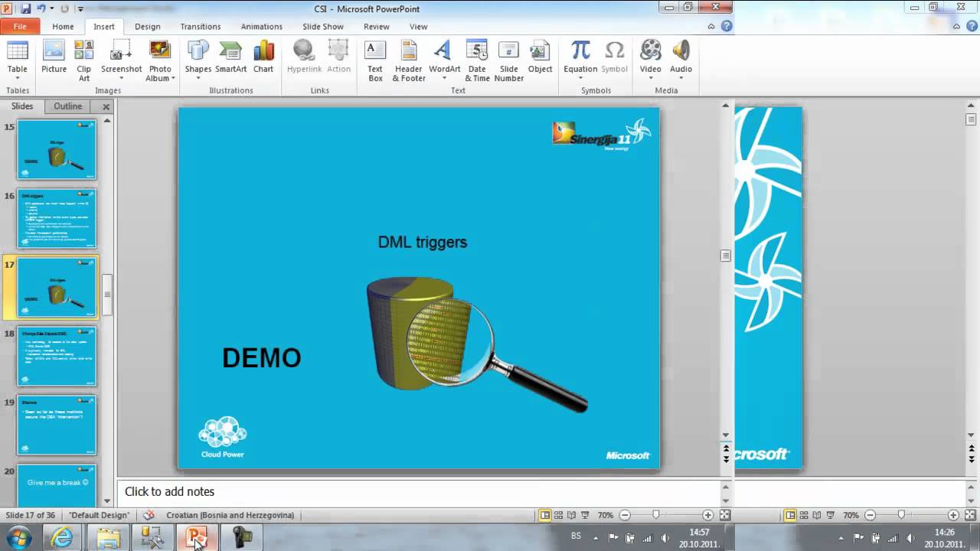This screenshot has width=980, height=551.
Task: Insert a Slide Number
Action: pyautogui.click(x=508, y=60)
